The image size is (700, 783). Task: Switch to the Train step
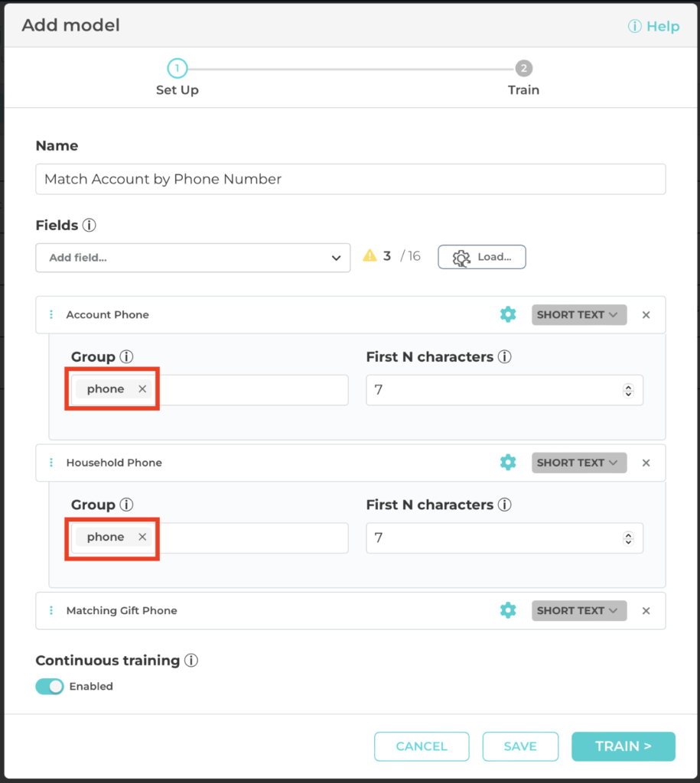point(523,68)
